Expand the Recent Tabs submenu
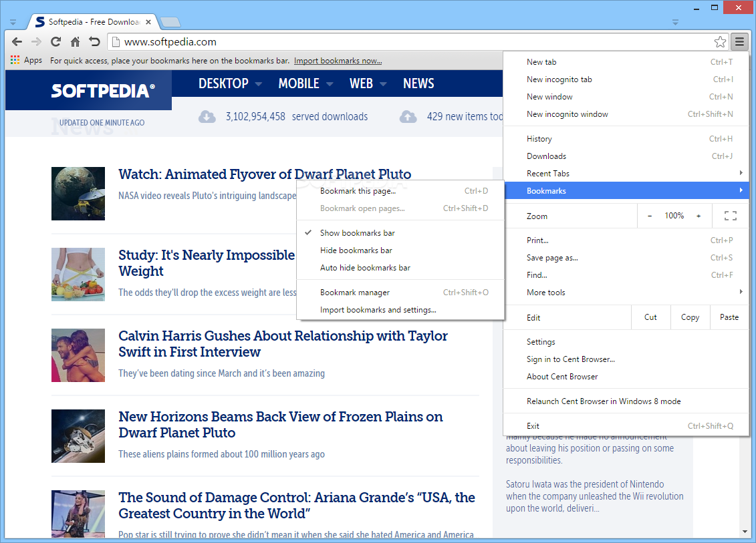The height and width of the screenshot is (543, 756). click(x=626, y=174)
